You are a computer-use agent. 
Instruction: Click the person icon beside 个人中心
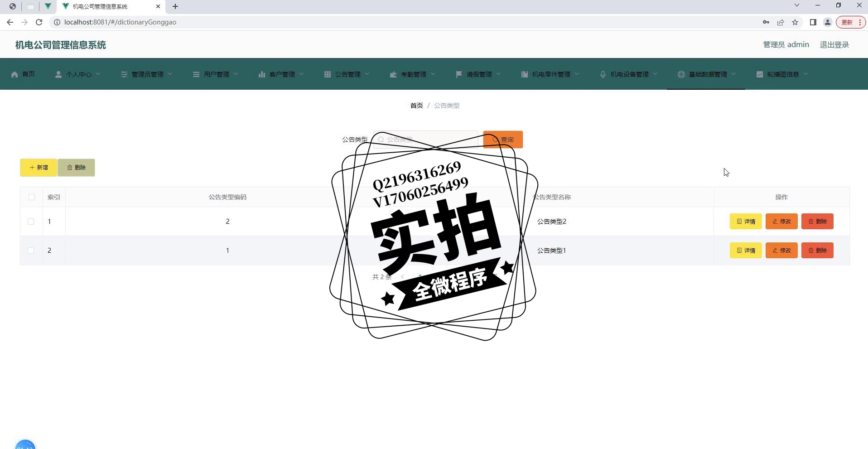click(x=58, y=74)
